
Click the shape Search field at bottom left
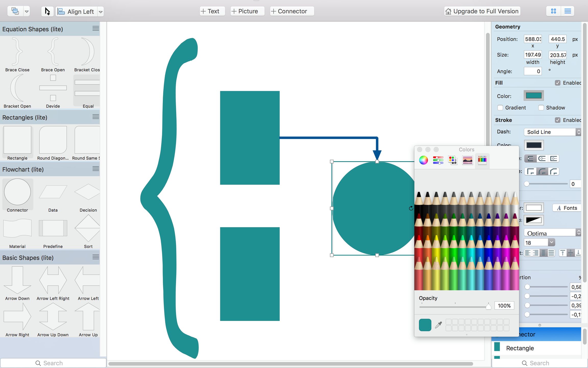click(x=54, y=363)
